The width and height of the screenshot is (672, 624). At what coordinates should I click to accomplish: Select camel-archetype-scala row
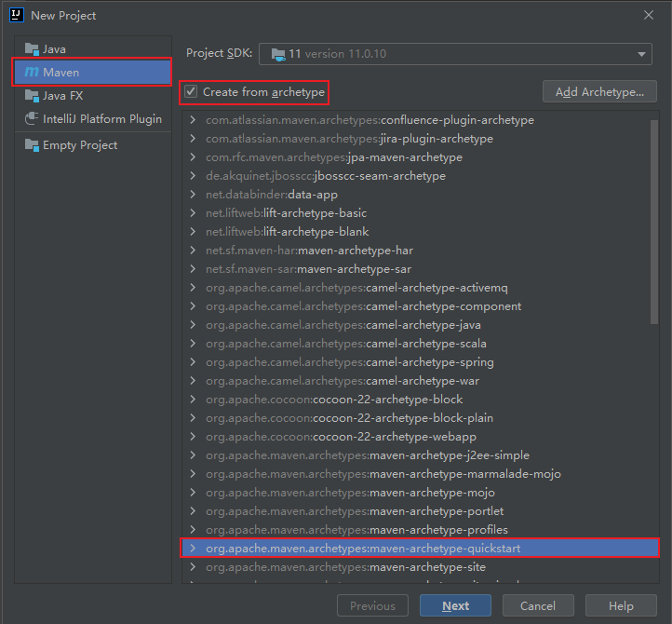pos(420,344)
